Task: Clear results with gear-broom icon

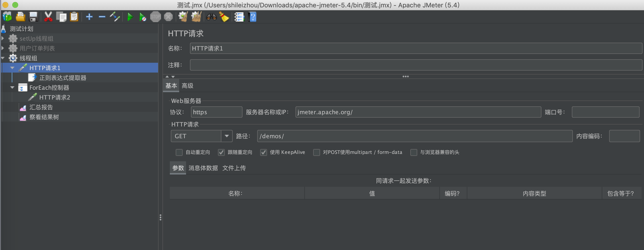Action: 183,17
